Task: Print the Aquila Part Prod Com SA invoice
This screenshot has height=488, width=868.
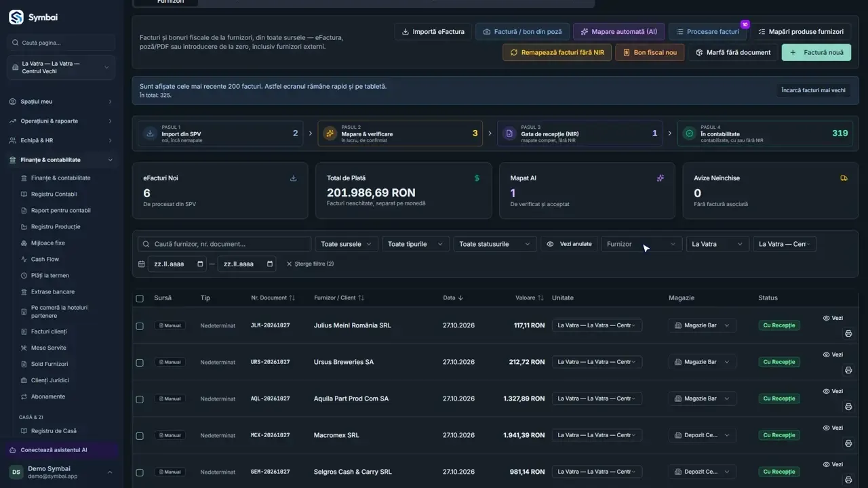Action: click(x=848, y=407)
